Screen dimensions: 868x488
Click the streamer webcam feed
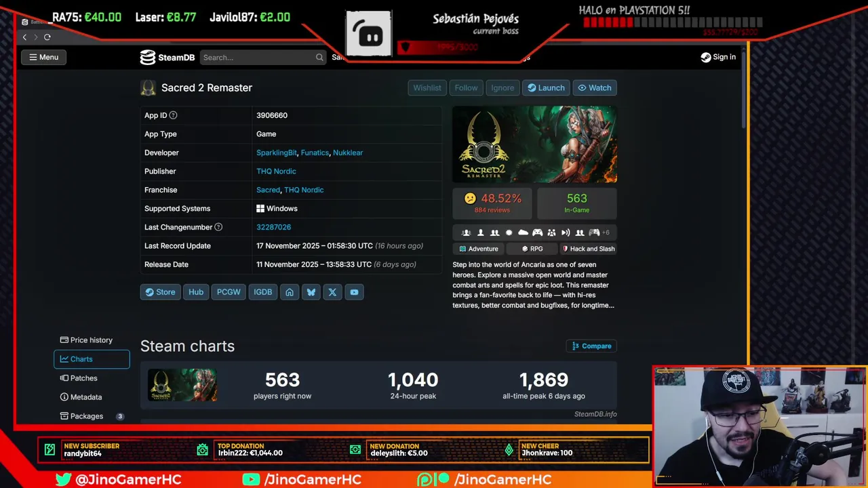point(759,427)
